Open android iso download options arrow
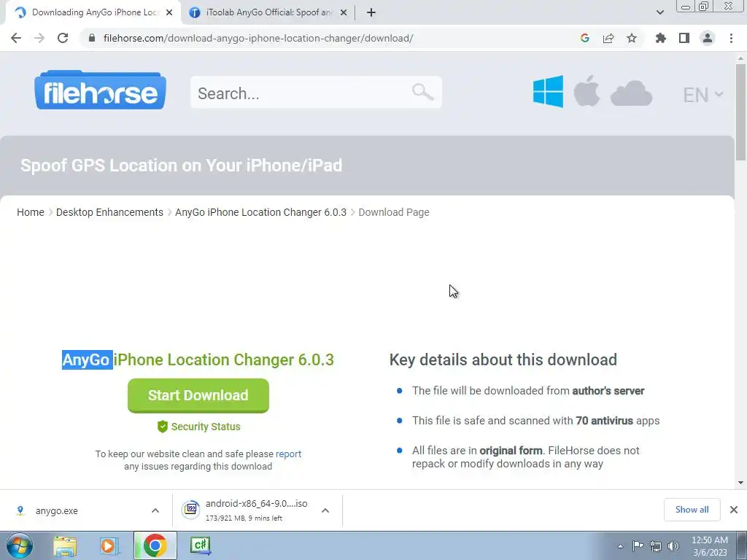 coord(325,510)
